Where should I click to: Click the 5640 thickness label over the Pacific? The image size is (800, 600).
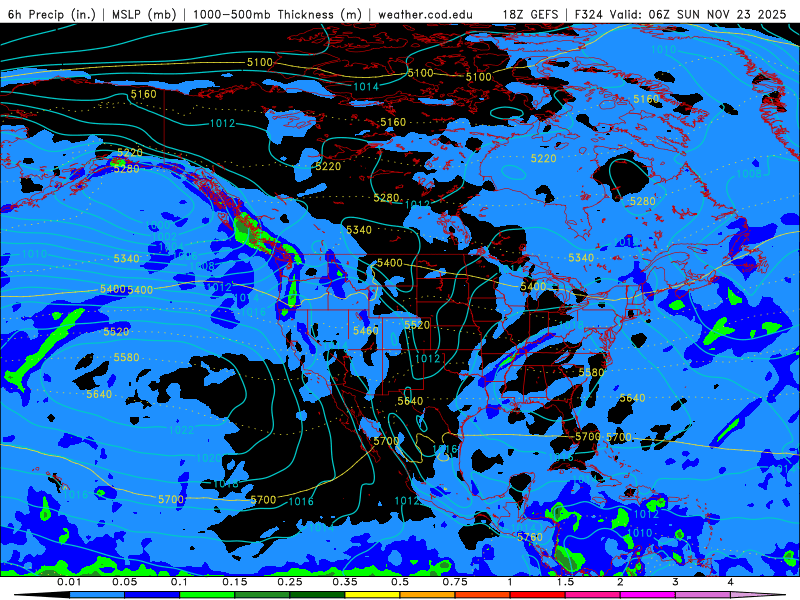(x=99, y=394)
